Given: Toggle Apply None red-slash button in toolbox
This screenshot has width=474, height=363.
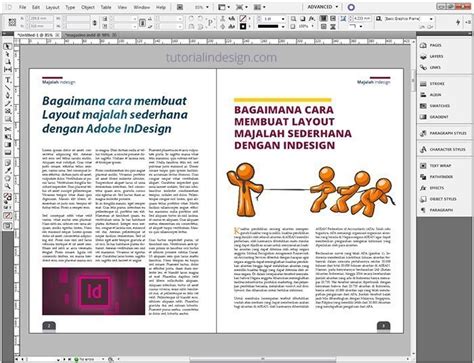Looking at the screenshot, I should coord(7,216).
